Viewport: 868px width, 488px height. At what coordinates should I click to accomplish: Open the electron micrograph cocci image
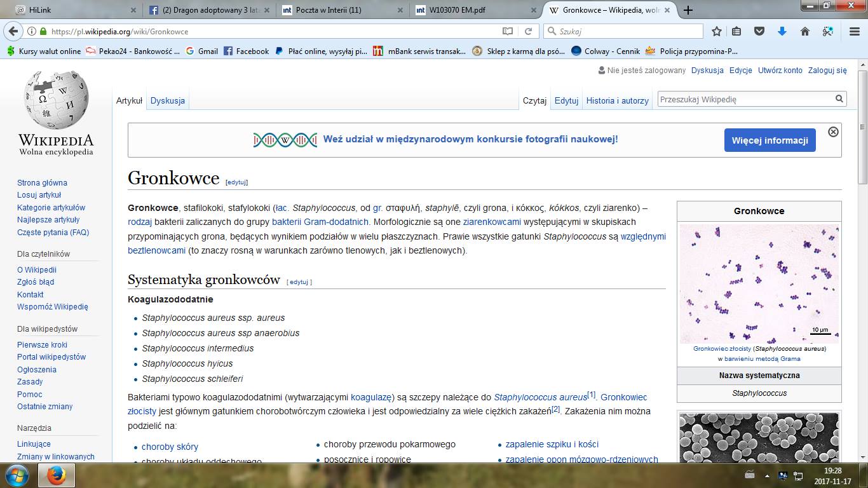click(759, 438)
